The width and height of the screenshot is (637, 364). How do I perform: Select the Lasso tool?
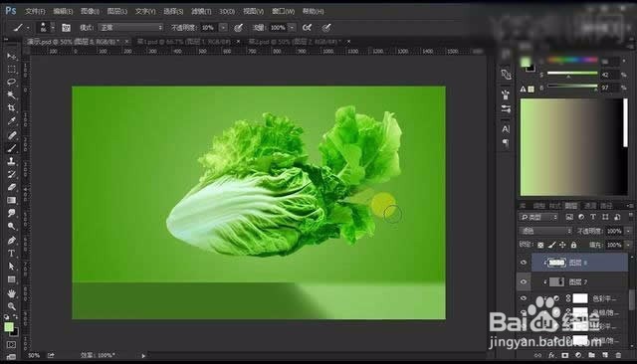tap(11, 82)
